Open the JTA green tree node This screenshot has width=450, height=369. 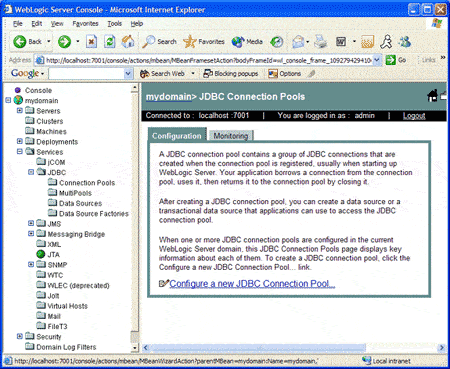click(x=41, y=254)
